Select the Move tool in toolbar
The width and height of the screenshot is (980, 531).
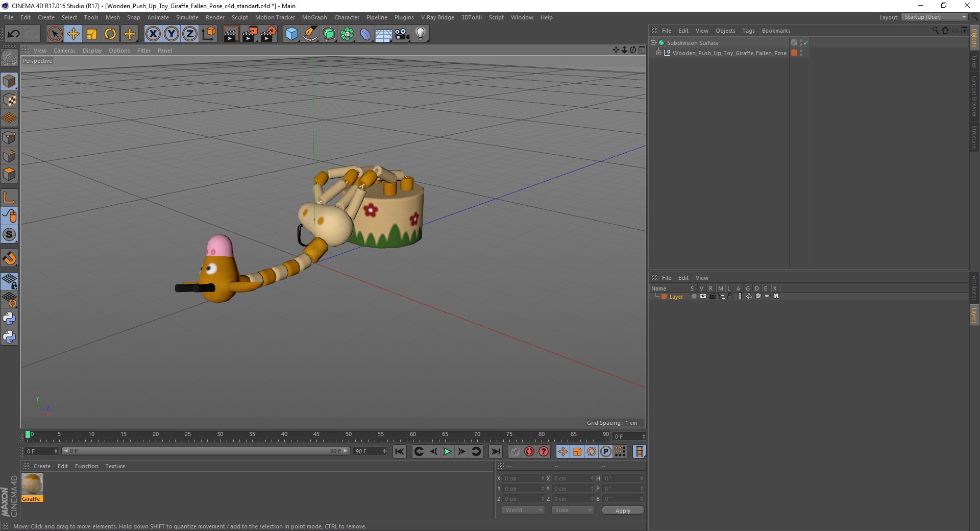pos(73,34)
